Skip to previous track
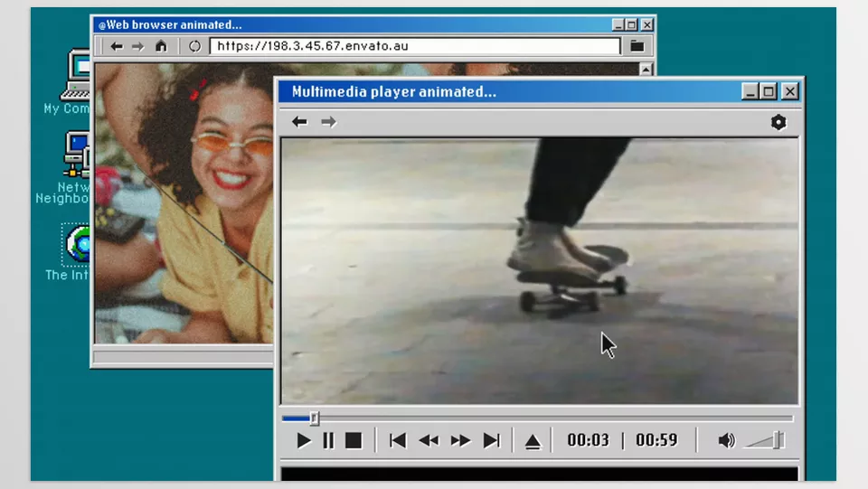The image size is (868, 489). tap(398, 441)
